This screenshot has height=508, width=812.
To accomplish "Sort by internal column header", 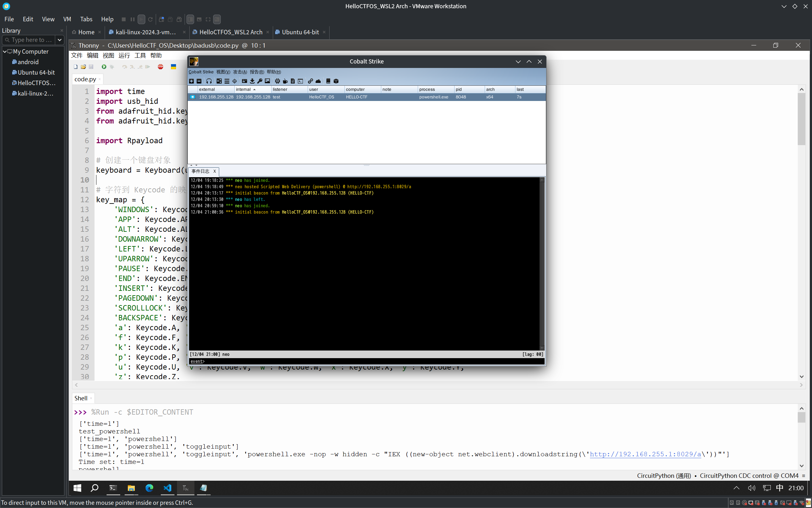I will tap(253, 89).
